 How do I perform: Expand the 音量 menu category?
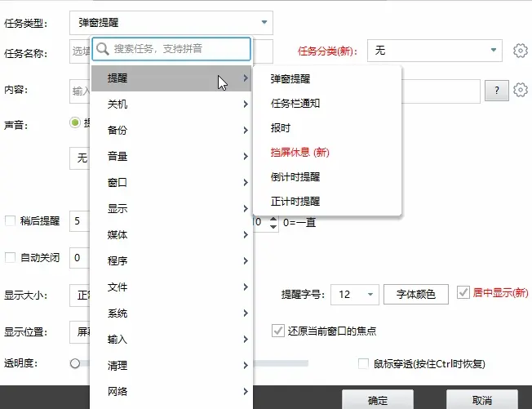171,157
